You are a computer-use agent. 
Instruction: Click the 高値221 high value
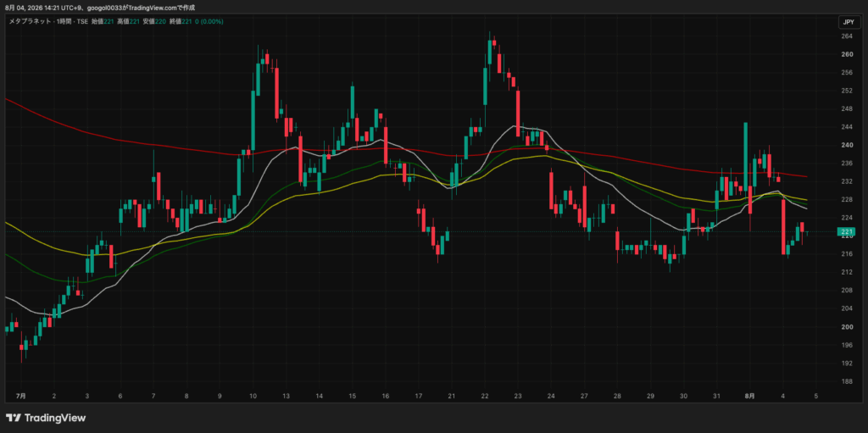128,21
